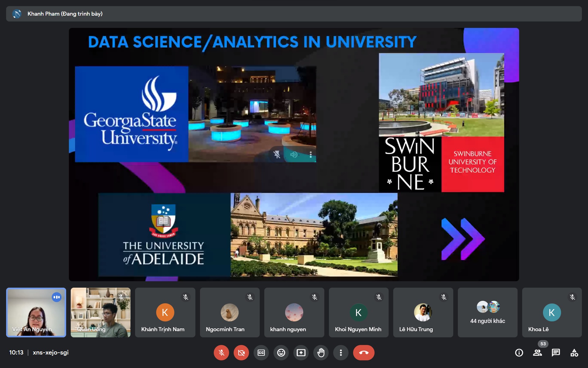Click Ngocminh Tran's avatar

click(230, 312)
